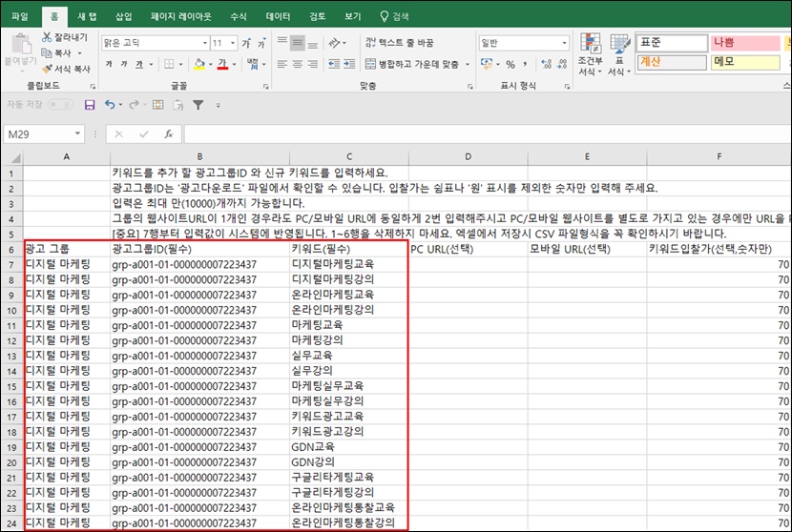This screenshot has width=792, height=532.
Task: Open the font name dropdown (맑은 고딕)
Action: pos(204,43)
